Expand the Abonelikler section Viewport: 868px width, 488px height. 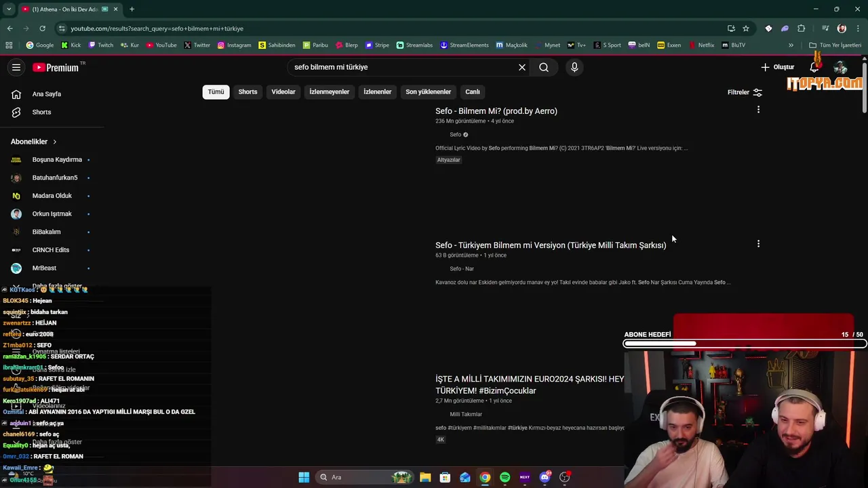point(34,142)
